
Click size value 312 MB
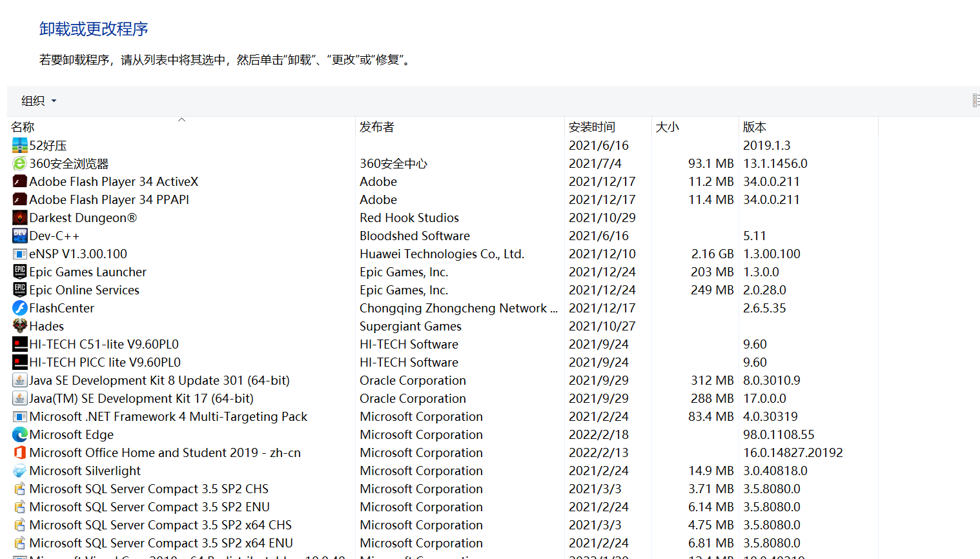pos(712,380)
